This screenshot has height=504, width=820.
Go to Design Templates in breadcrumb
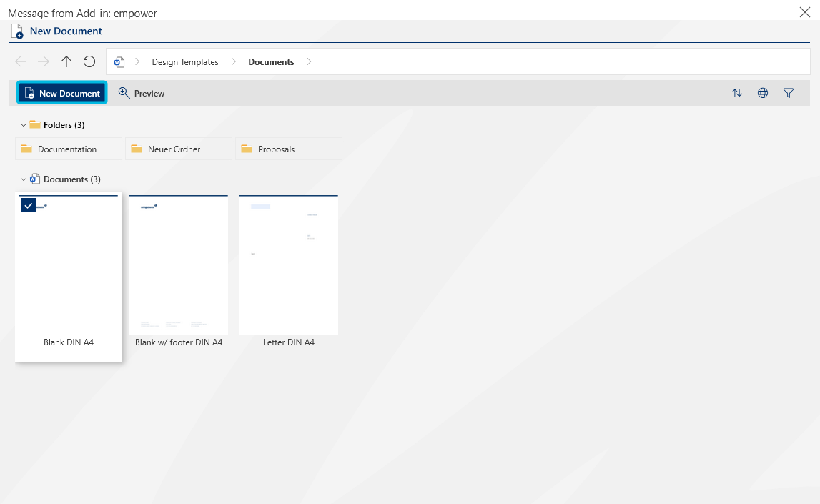pos(185,61)
